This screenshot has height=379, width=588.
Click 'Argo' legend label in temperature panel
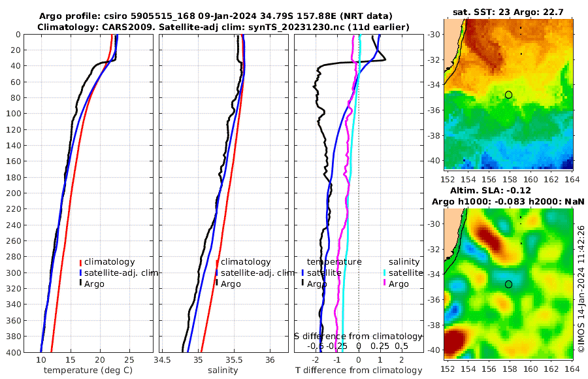tap(94, 284)
